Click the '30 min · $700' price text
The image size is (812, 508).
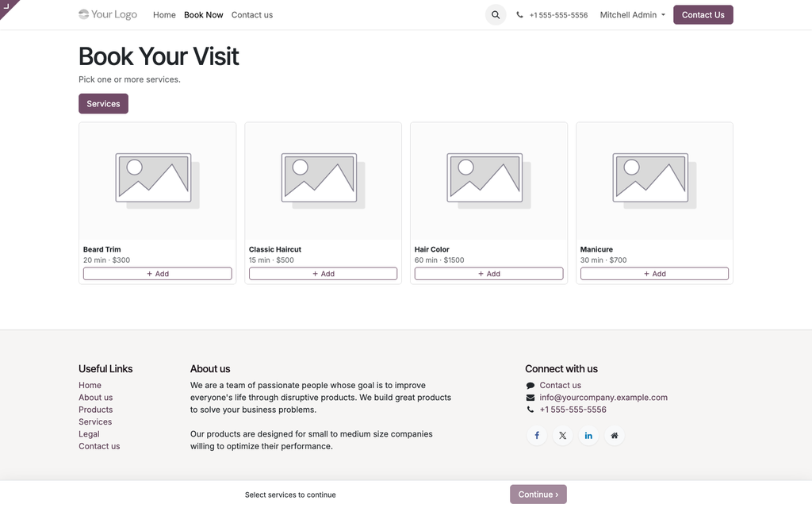(x=603, y=260)
